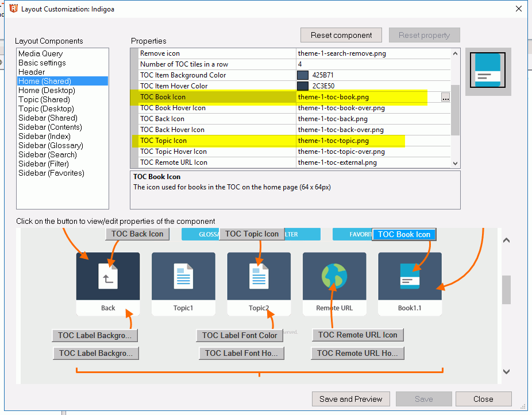Click TOC Remote URL Ho... button
The width and height of the screenshot is (532, 415).
pyautogui.click(x=357, y=353)
